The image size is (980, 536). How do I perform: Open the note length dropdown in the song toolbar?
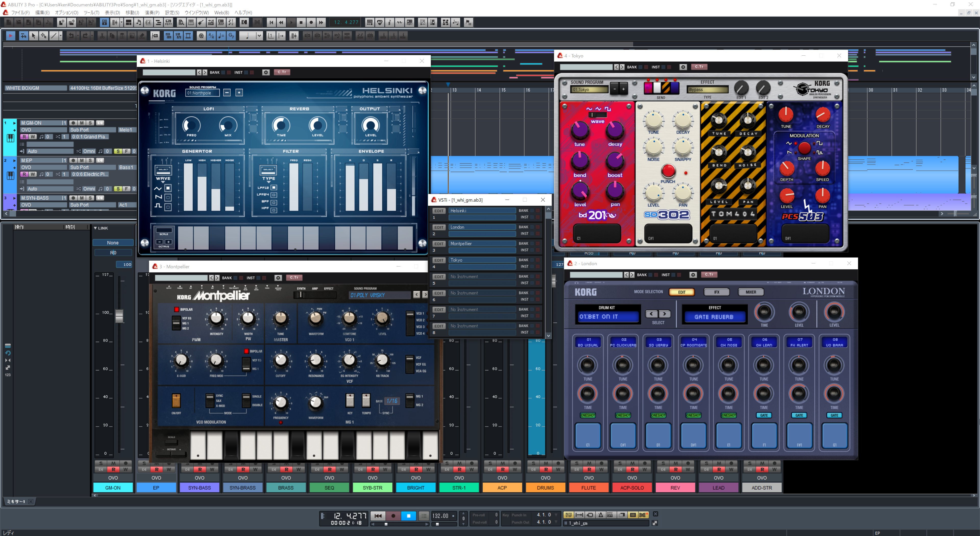click(x=259, y=36)
